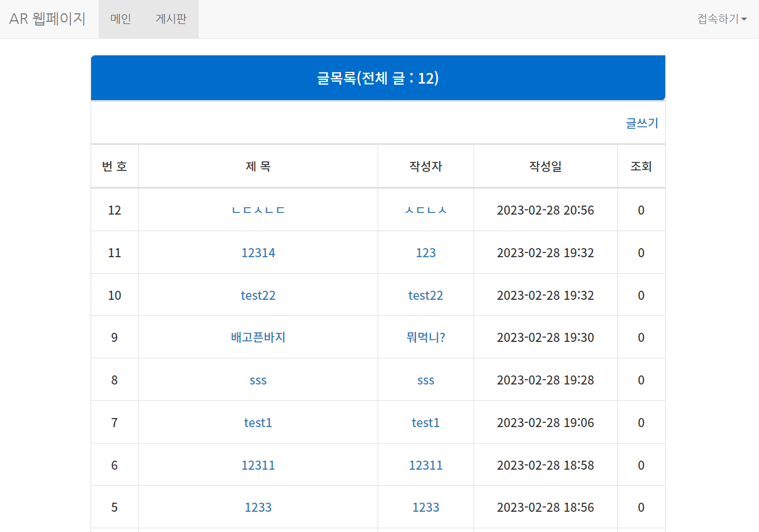
Task: Click the 작성자 column header
Action: click(426, 166)
